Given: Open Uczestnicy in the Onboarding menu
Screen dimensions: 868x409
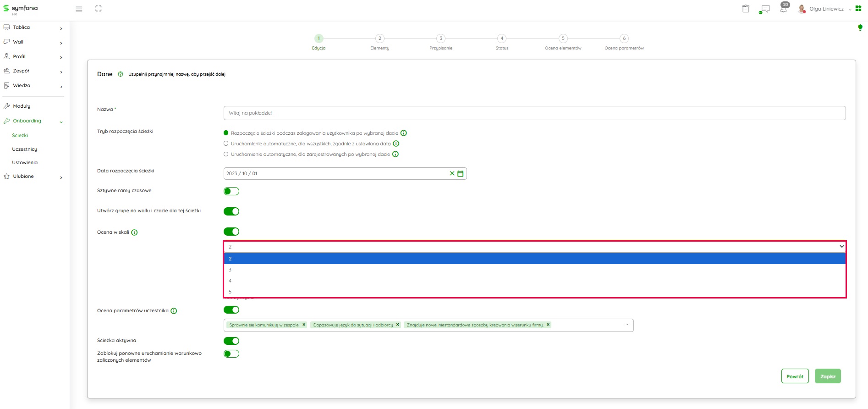Looking at the screenshot, I should click(25, 149).
